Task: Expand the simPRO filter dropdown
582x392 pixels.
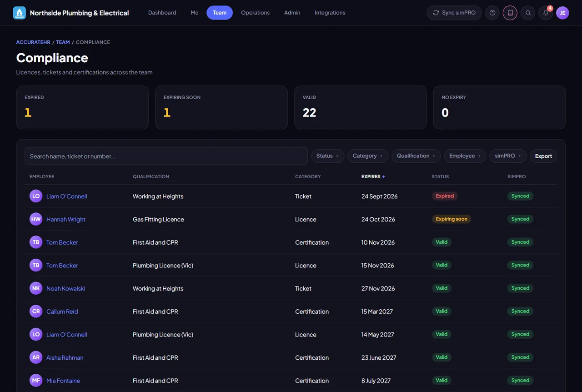Action: tap(508, 156)
